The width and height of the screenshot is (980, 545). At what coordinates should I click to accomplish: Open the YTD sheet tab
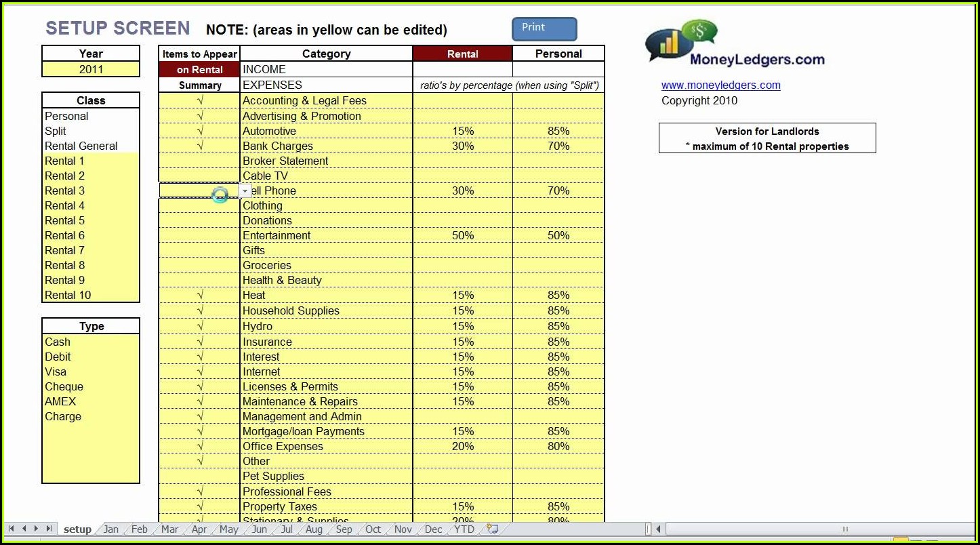(464, 529)
